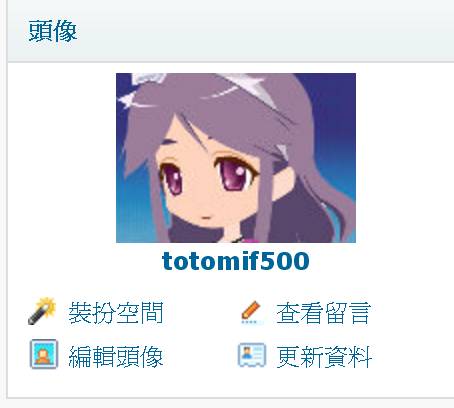Open the 裝扮空間 link
The width and height of the screenshot is (454, 408).
[x=116, y=313]
